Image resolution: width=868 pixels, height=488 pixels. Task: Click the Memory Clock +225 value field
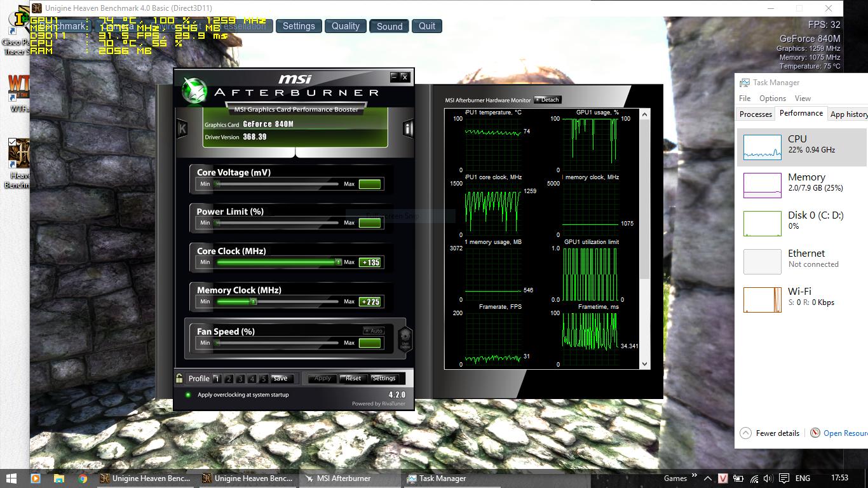pyautogui.click(x=370, y=302)
